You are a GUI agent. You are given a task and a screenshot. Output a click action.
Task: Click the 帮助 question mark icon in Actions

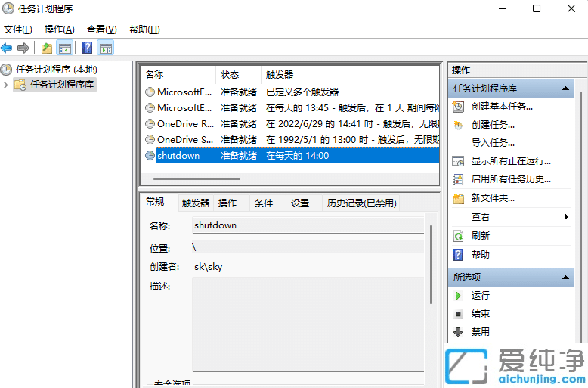458,255
